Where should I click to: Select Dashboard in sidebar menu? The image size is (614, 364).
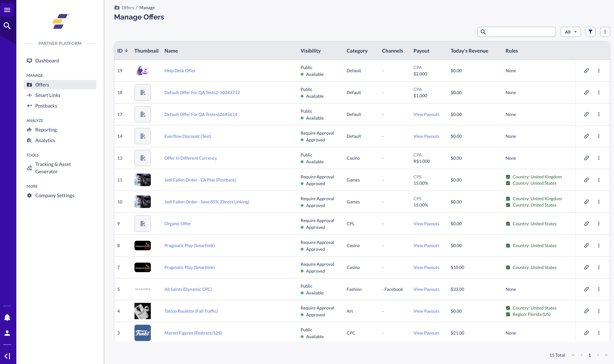(x=47, y=61)
